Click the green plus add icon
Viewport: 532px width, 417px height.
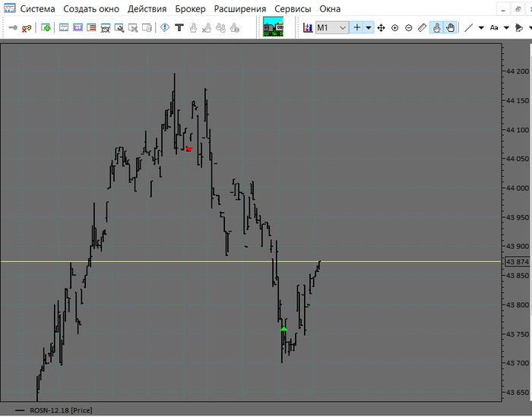[46, 27]
